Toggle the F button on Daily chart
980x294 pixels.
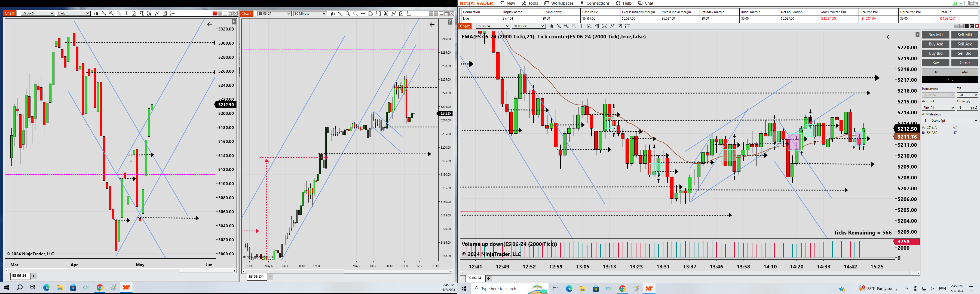[x=234, y=22]
